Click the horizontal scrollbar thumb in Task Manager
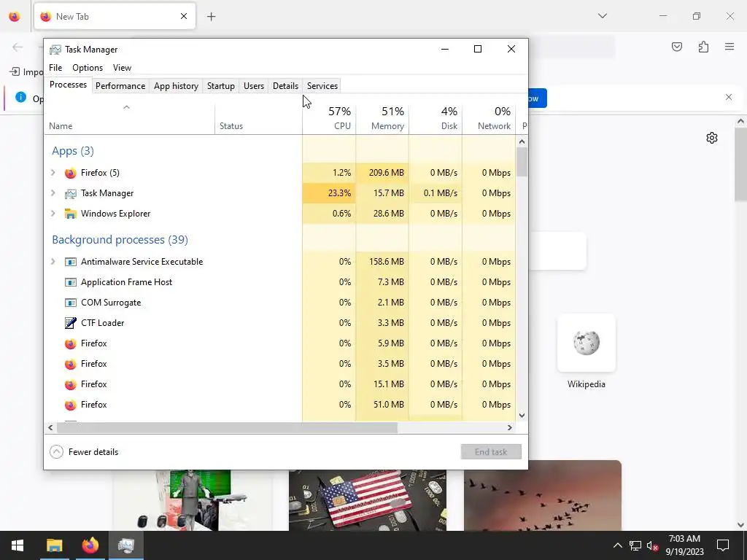This screenshot has width=747, height=560. 227,427
